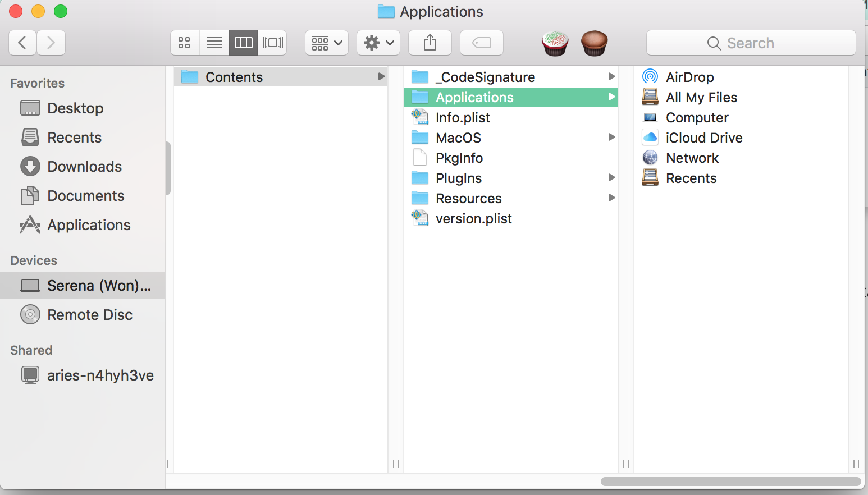Image resolution: width=868 pixels, height=495 pixels.
Task: Click the iCloud Drive cloud icon
Action: pyautogui.click(x=650, y=137)
